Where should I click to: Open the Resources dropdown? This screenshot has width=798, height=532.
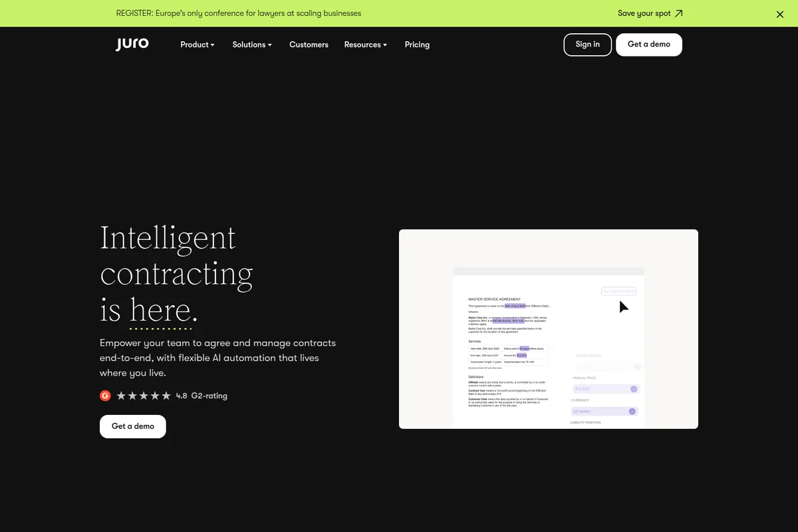pyautogui.click(x=365, y=45)
